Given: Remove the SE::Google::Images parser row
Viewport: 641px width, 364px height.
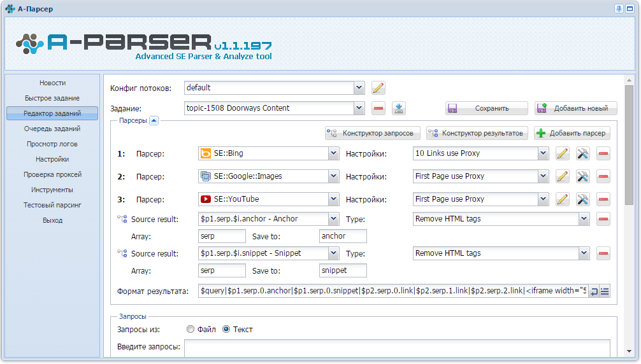Looking at the screenshot, I should point(603,177).
